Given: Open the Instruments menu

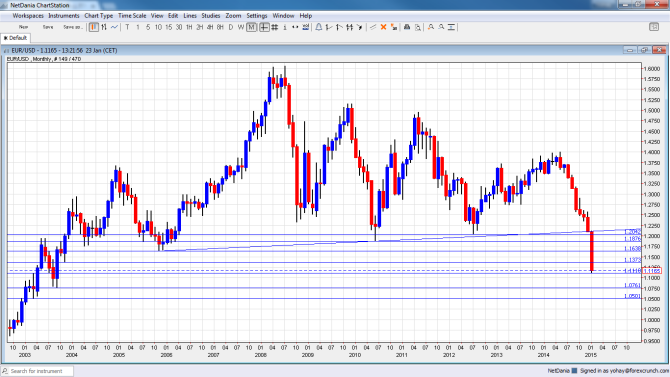Looking at the screenshot, I should [64, 16].
